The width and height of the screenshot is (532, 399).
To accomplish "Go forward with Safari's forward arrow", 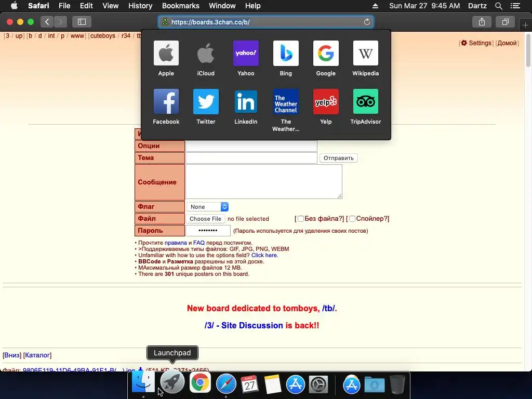I will tap(60, 22).
